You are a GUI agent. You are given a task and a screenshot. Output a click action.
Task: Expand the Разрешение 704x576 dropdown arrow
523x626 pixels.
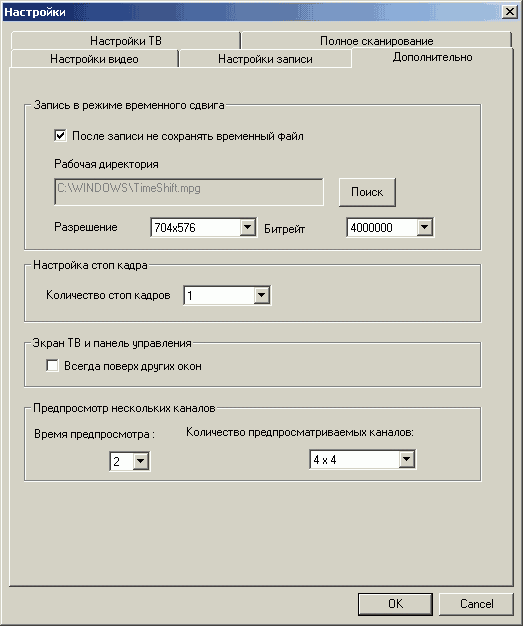(248, 227)
